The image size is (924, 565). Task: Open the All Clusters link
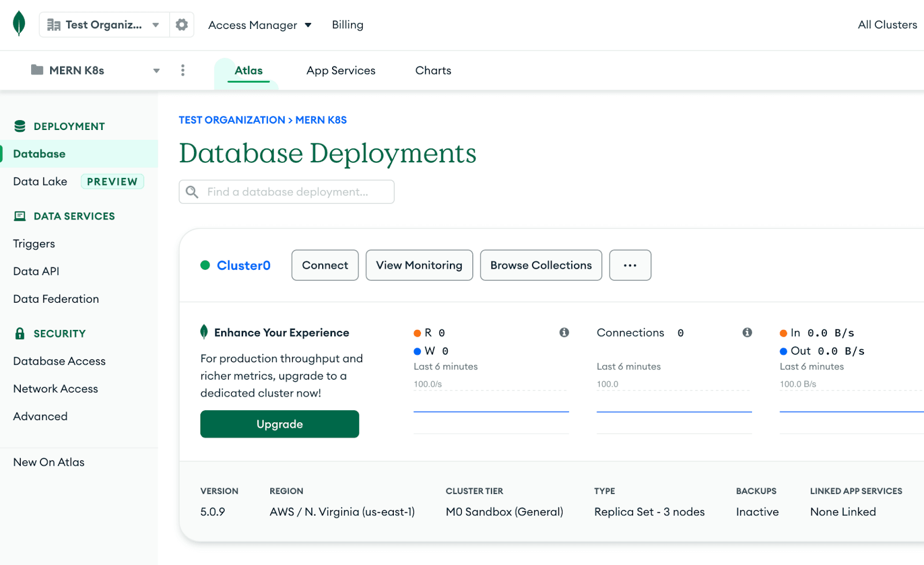tap(887, 25)
